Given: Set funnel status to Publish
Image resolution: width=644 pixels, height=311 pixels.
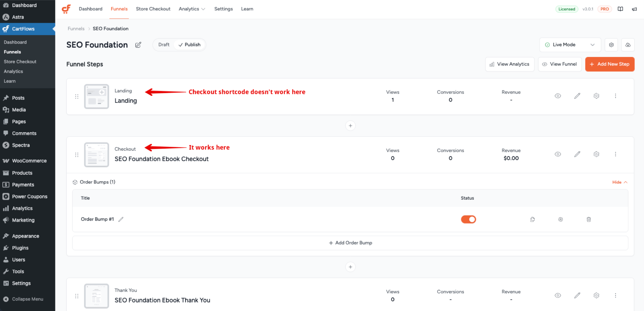Looking at the screenshot, I should point(190,45).
